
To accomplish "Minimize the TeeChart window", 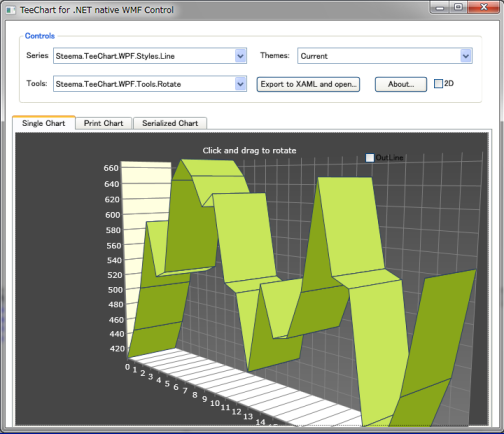I will [440, 8].
